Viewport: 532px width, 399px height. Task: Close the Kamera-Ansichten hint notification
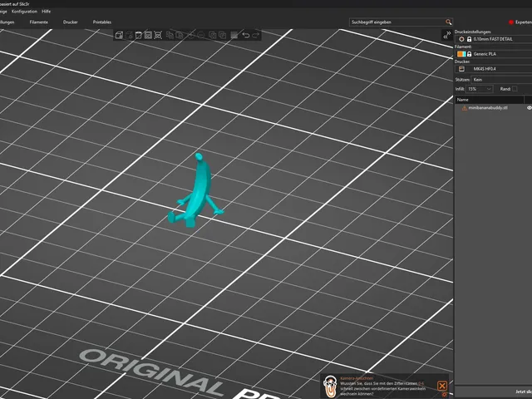[x=441, y=386]
